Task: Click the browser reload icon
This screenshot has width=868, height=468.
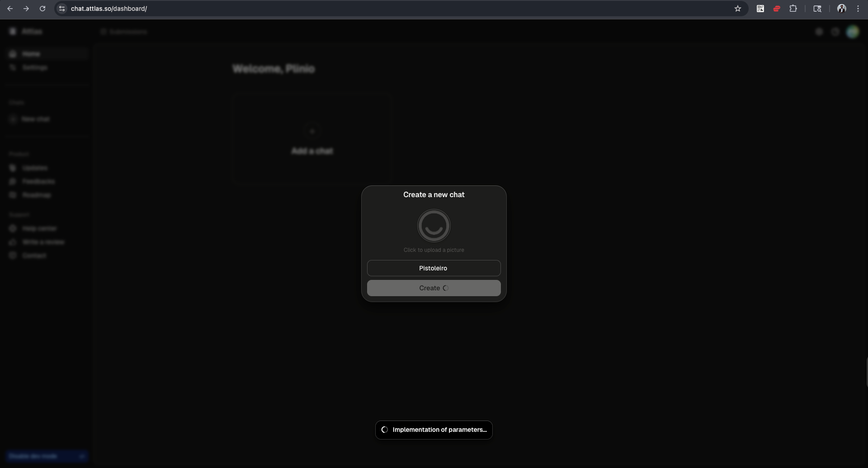Action: (42, 9)
